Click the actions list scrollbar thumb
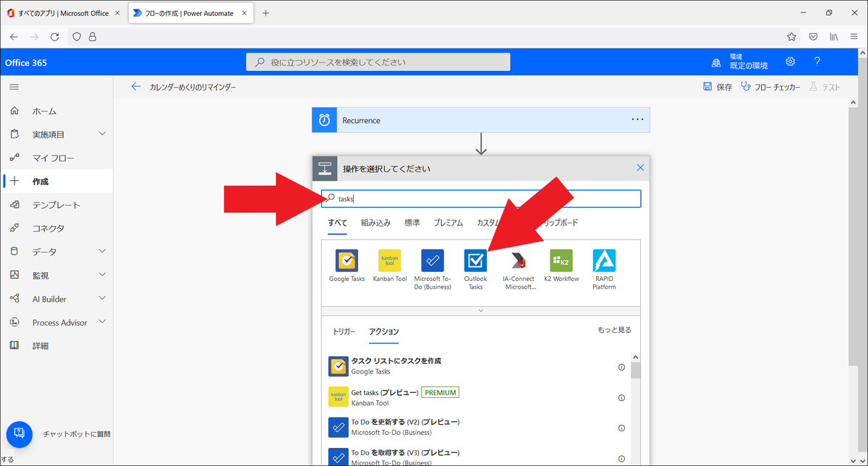Screen dimensions: 868x466 [x=636, y=370]
